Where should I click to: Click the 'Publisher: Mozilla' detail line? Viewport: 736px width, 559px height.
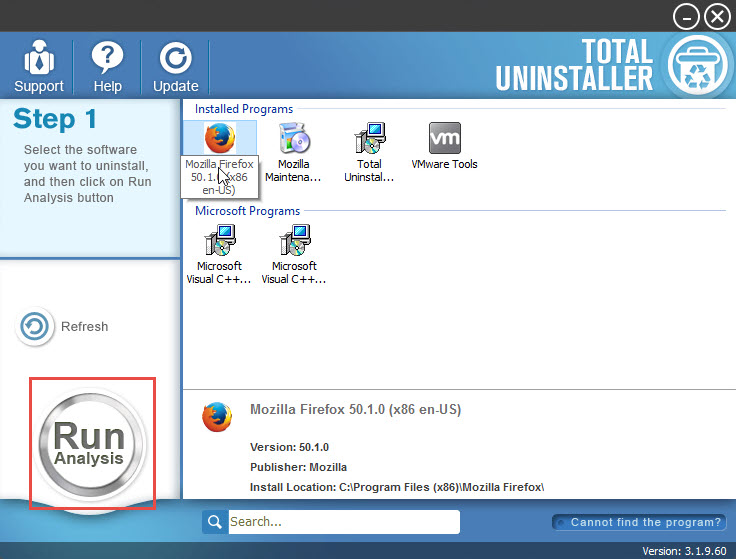point(298,467)
